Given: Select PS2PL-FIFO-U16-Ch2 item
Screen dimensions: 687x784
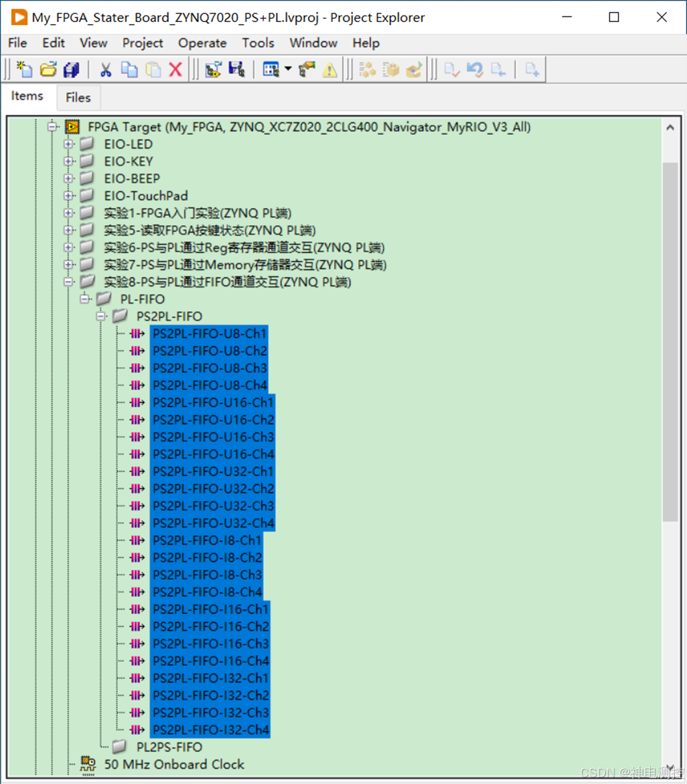Looking at the screenshot, I should coord(213,420).
